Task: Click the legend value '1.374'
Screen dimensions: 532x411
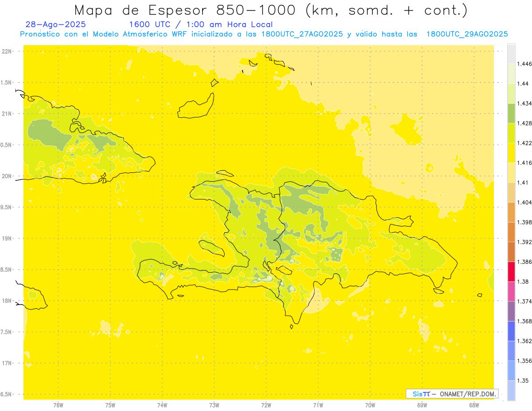Action: (x=525, y=301)
